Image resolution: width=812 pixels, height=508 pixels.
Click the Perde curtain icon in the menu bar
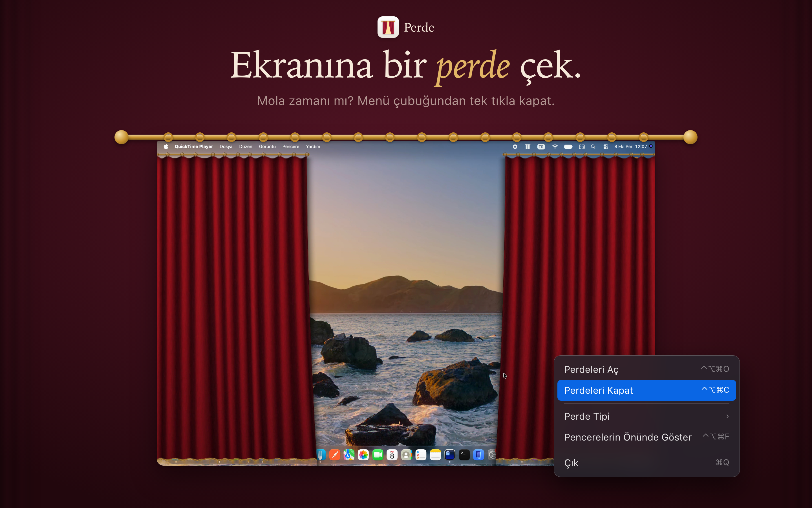(528, 146)
